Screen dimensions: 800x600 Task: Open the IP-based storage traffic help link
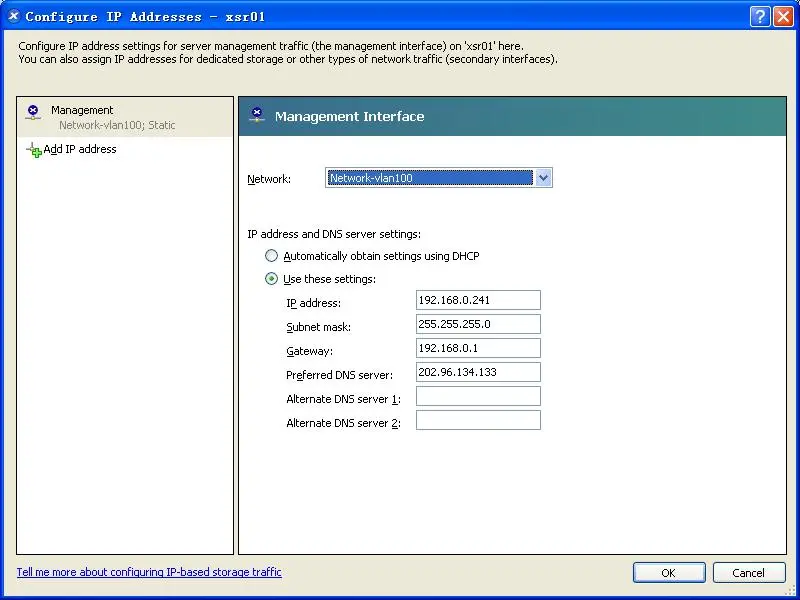[x=149, y=572]
